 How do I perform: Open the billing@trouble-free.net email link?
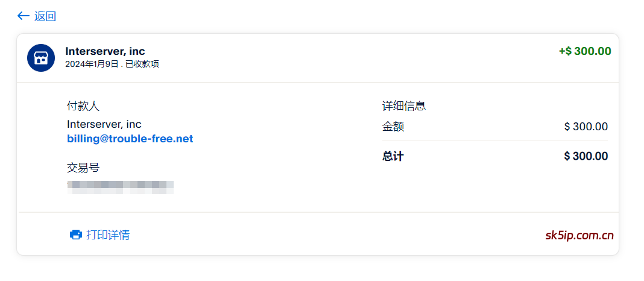coord(130,139)
